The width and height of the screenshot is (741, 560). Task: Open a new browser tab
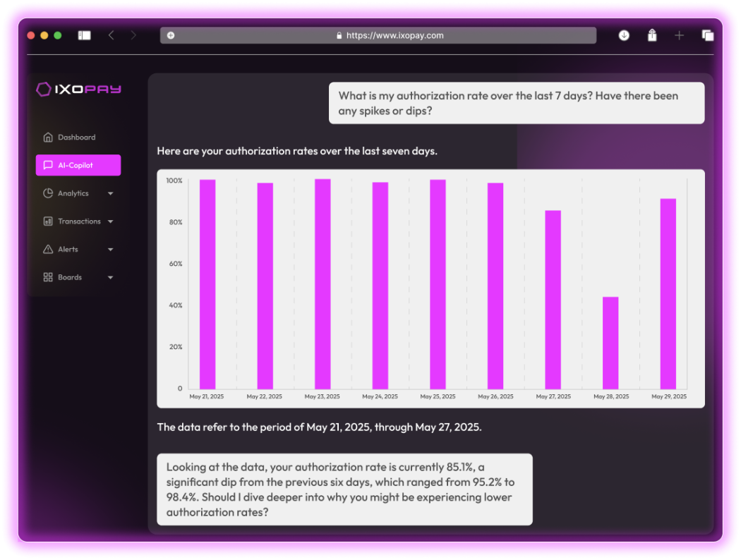[x=679, y=35]
